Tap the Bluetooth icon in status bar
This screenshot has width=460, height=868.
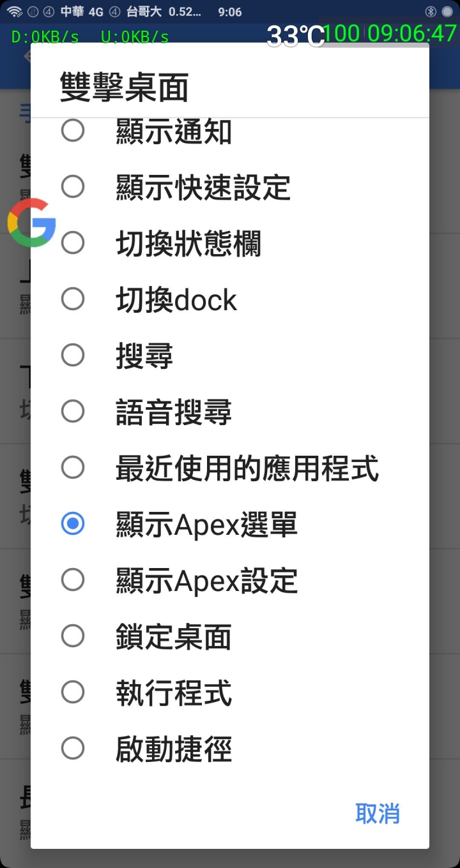(x=431, y=12)
